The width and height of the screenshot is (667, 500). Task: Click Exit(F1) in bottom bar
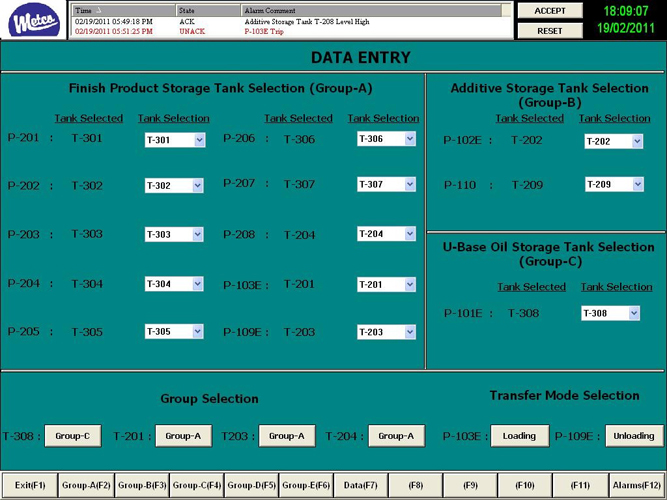point(30,486)
